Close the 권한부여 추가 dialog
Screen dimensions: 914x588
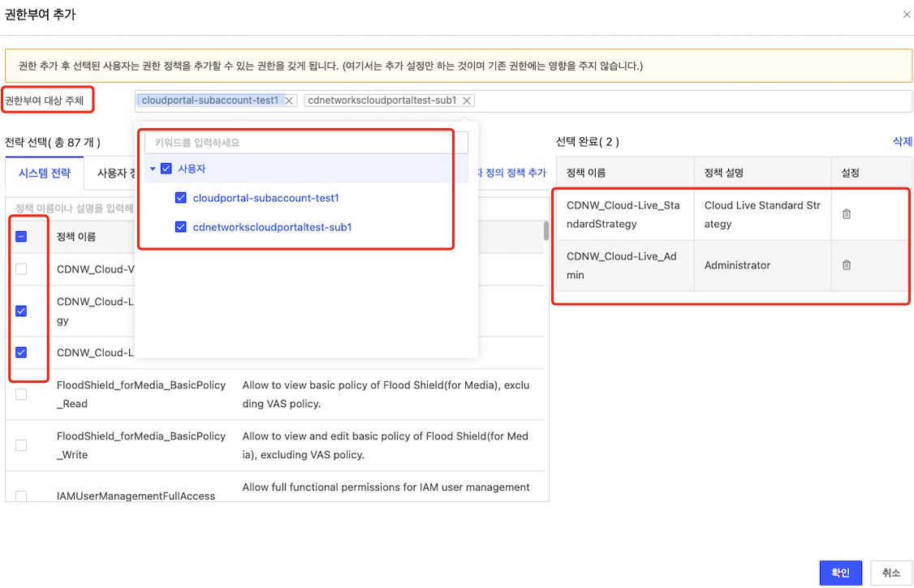click(907, 15)
